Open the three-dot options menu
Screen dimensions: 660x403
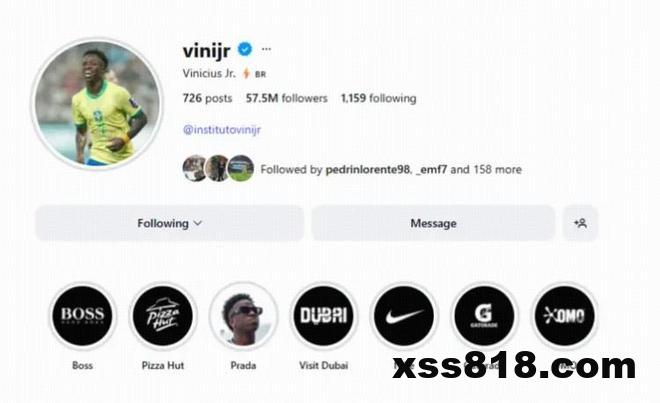pos(266,49)
